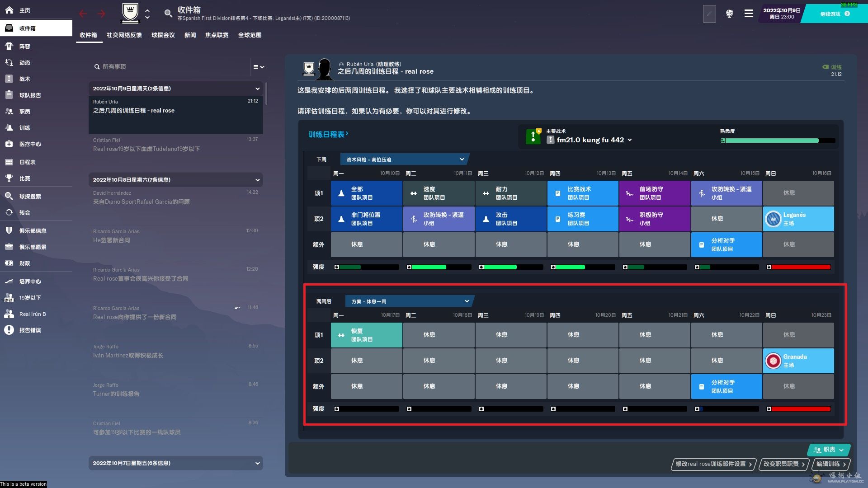
Task: Click the world globe icon in header
Action: tap(729, 14)
